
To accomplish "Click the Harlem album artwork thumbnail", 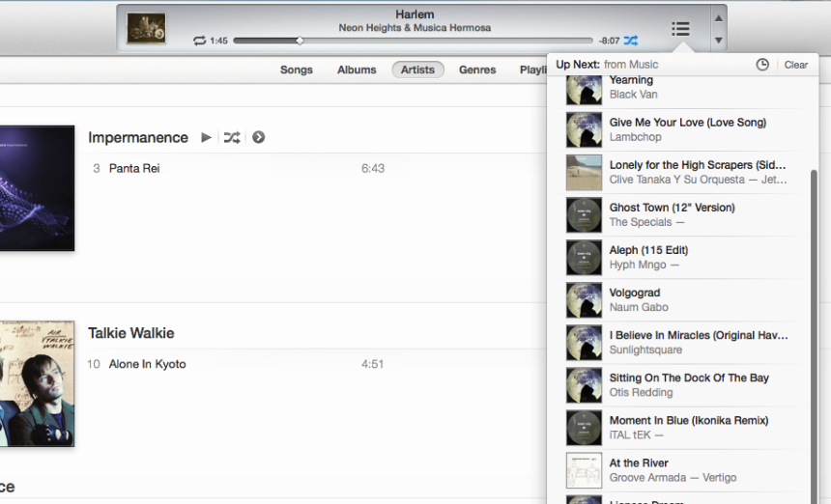I will click(146, 28).
